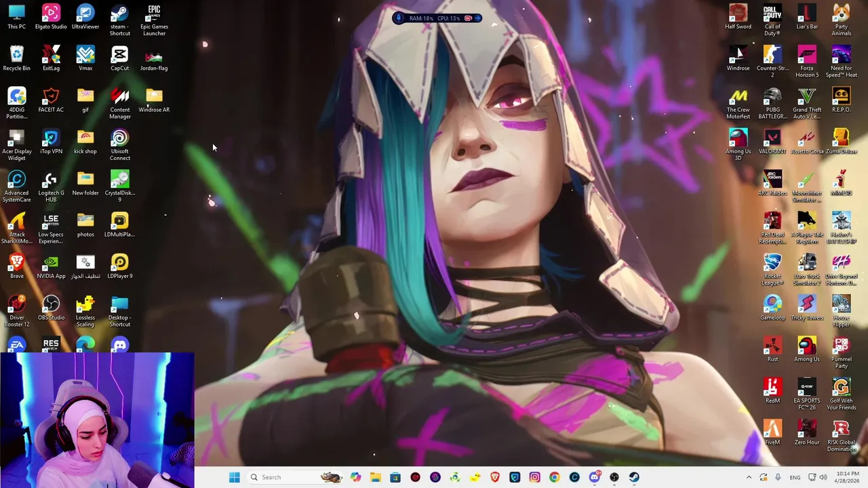Open UltraViewer desktop shortcut

click(85, 18)
